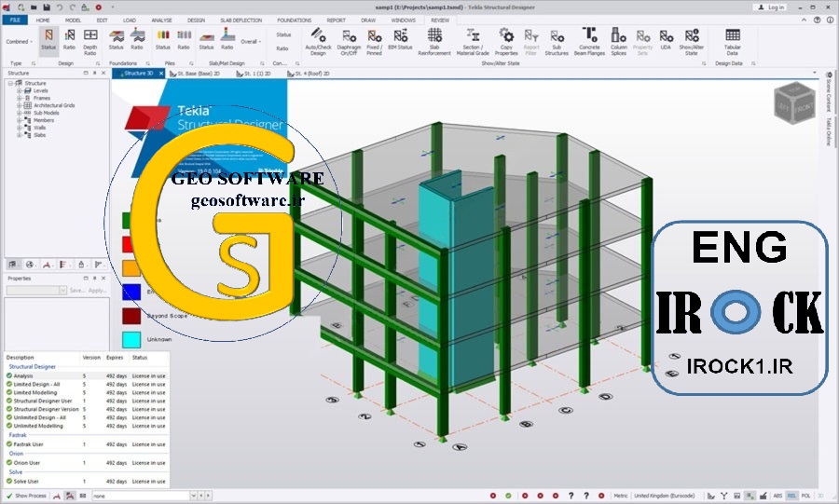Select Fixed / Pinned tool

(x=374, y=42)
